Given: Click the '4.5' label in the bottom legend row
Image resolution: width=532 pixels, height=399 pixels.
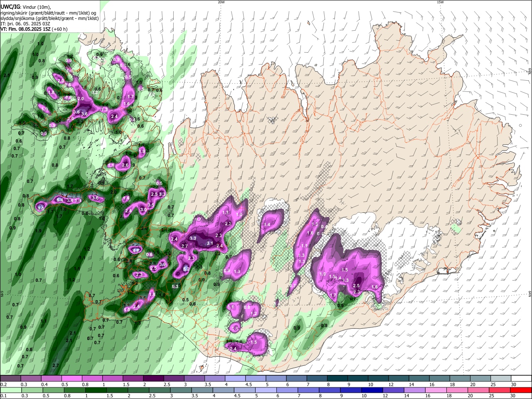Looking at the screenshot, I should tap(237, 396).
